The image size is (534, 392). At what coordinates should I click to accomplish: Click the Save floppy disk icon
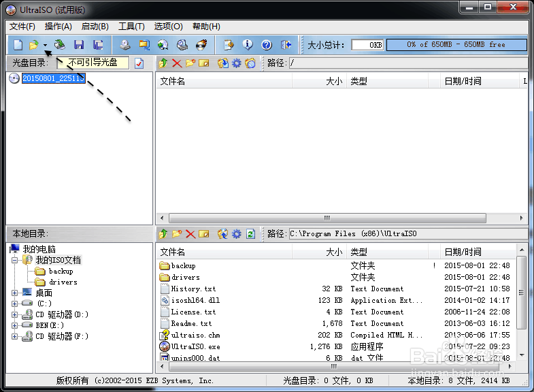coord(79,45)
